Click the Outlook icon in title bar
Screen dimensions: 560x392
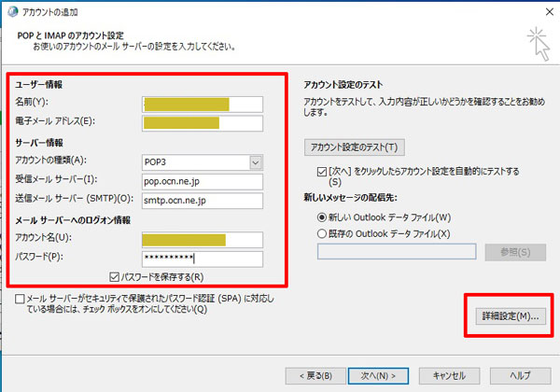pyautogui.click(x=13, y=12)
